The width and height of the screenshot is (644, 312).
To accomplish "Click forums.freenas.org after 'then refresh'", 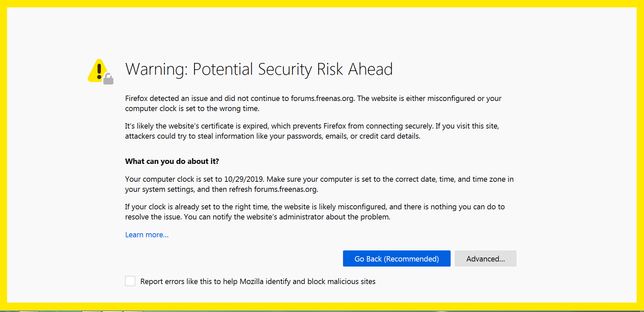I will pyautogui.click(x=286, y=189).
